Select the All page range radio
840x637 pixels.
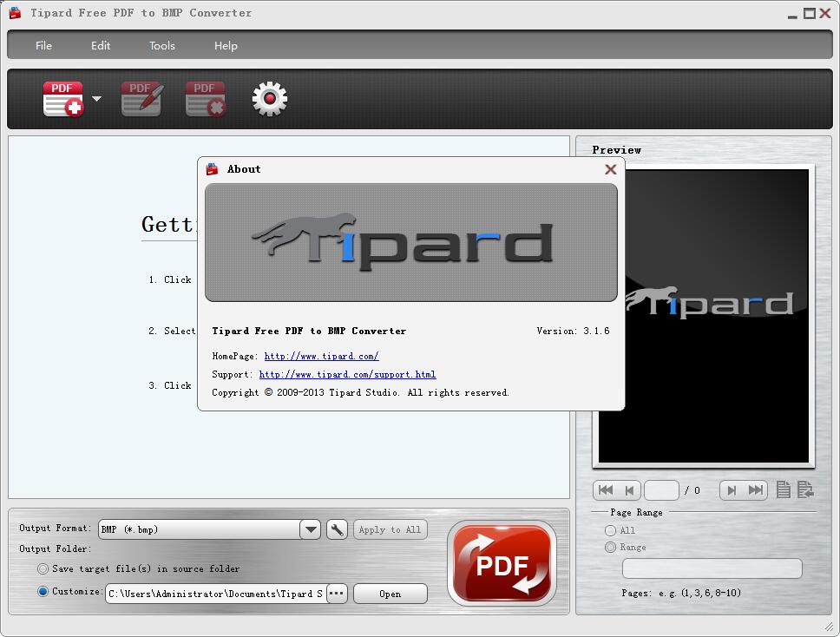610,530
